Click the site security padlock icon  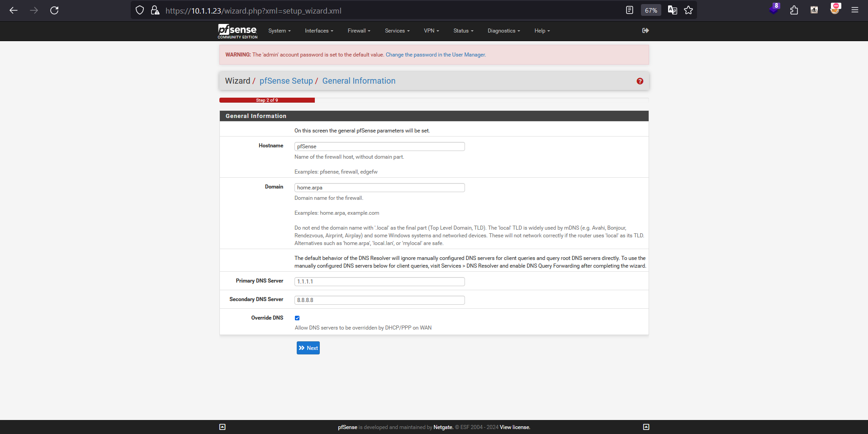point(155,10)
